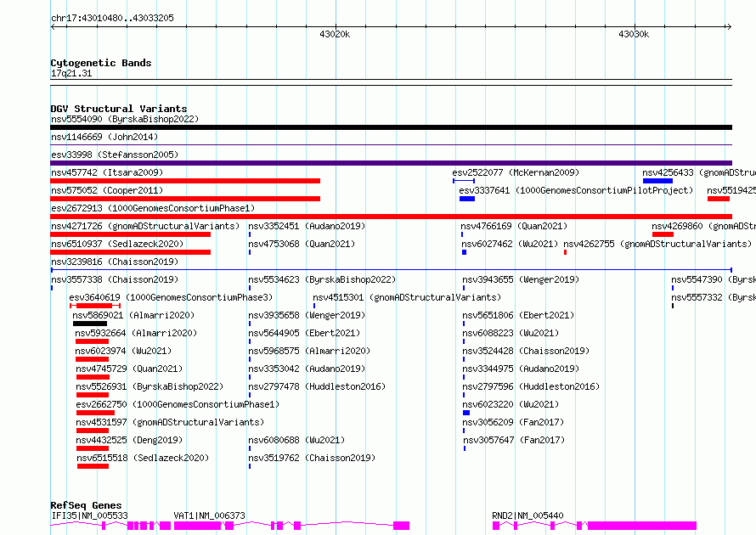Select nsv6027462 (Wu2021) label
Screen dimensions: 756x535
(510, 244)
